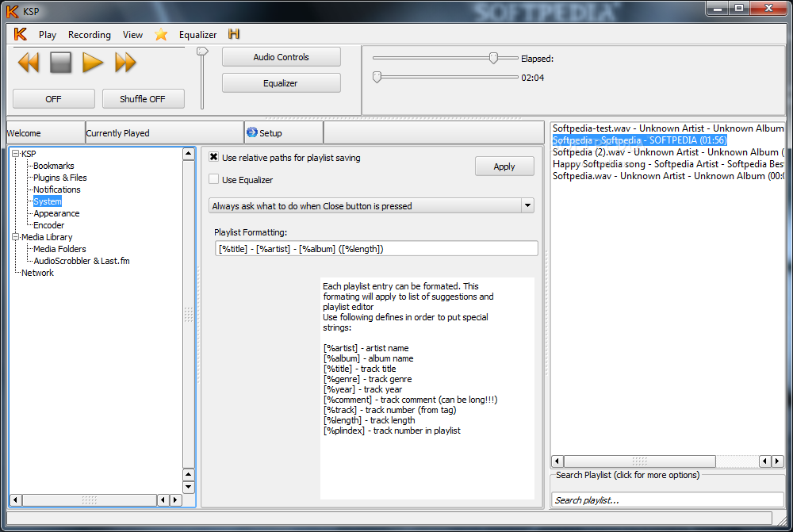Select Appearance in the settings tree
The height and width of the screenshot is (532, 793).
(56, 213)
